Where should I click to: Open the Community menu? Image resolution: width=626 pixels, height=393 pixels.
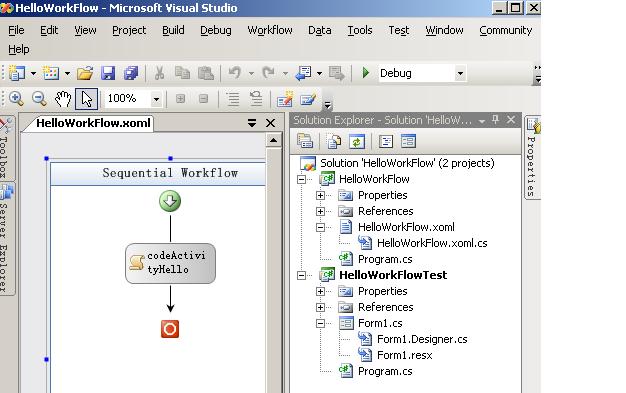tap(505, 30)
